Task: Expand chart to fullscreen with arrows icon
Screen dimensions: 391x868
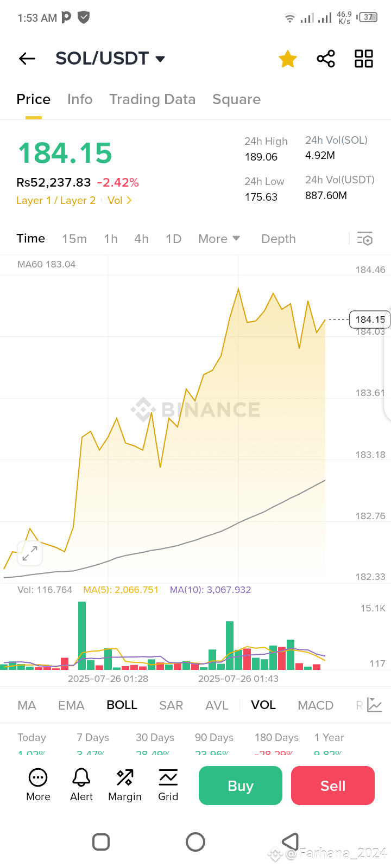Action: click(x=30, y=553)
